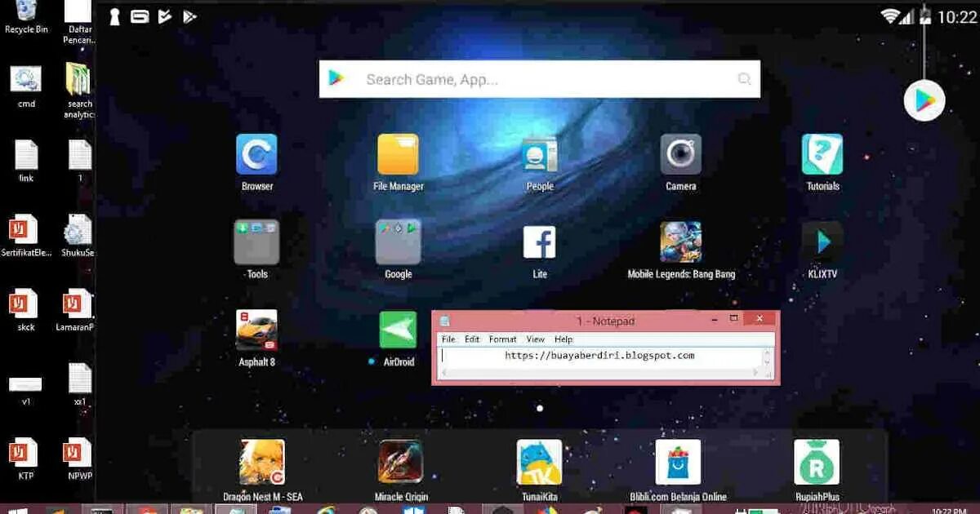Open the Gameloft notification icon
Image resolution: width=980 pixels, height=514 pixels.
(140, 16)
